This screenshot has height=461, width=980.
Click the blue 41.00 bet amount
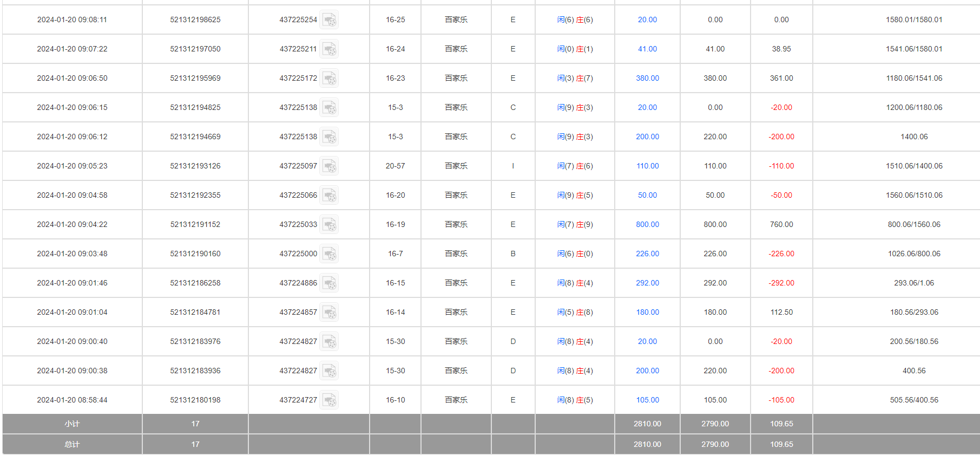[x=647, y=49]
